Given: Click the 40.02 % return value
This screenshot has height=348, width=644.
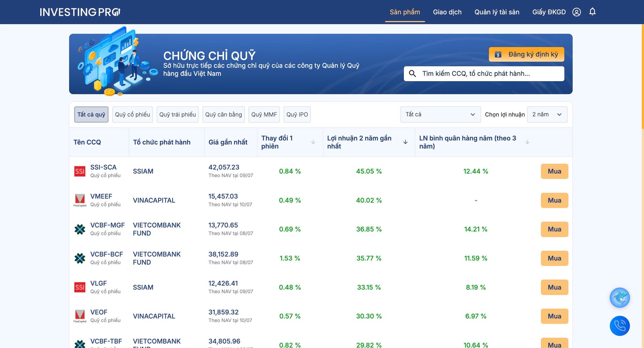Looking at the screenshot, I should [x=369, y=200].
